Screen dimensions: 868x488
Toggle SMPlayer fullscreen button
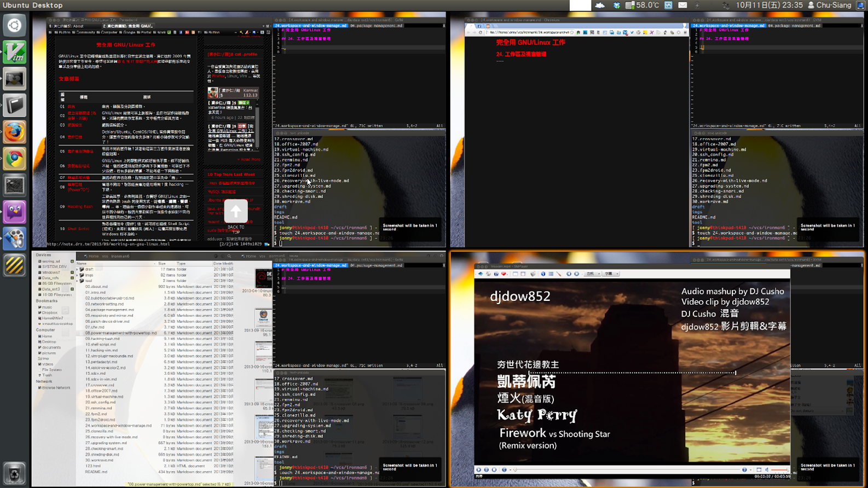pos(759,469)
